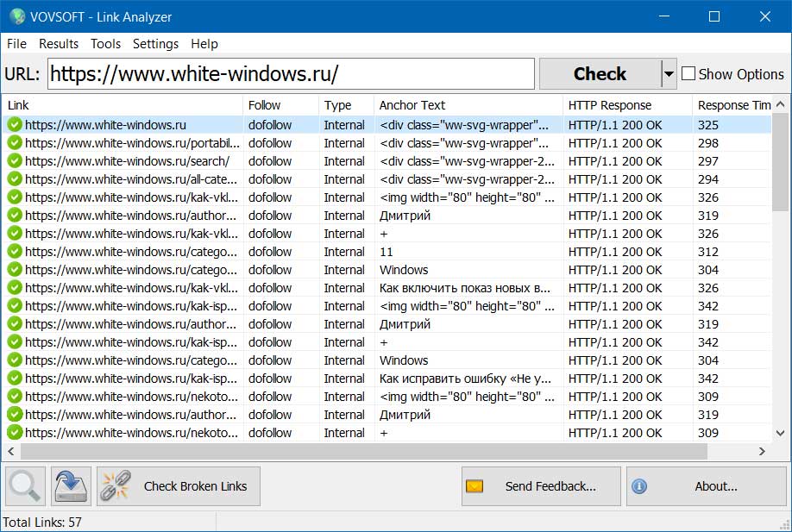Image resolution: width=792 pixels, height=532 pixels.
Task: Click the horizontal scrollbar left arrow
Action: (x=11, y=451)
